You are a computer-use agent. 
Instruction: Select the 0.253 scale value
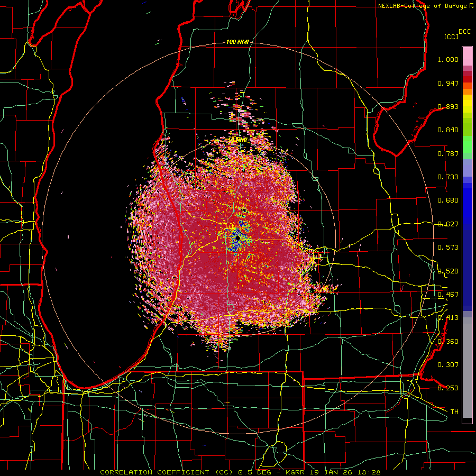click(448, 388)
